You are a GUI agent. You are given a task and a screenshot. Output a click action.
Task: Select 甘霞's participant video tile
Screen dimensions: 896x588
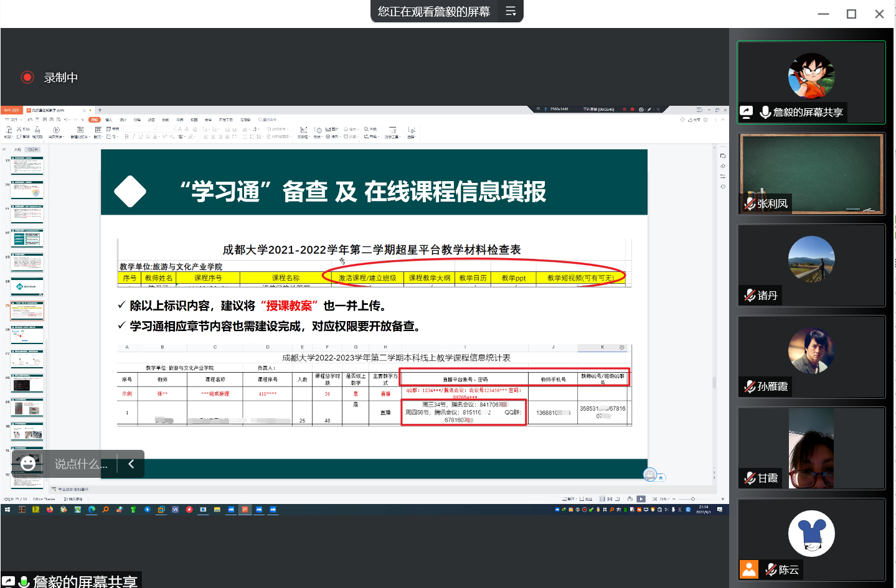pos(811,448)
